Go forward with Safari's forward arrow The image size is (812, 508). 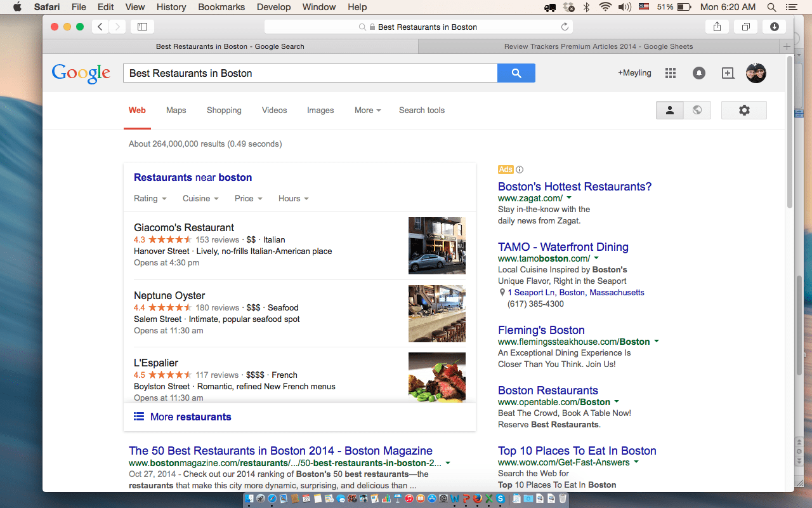coord(117,27)
